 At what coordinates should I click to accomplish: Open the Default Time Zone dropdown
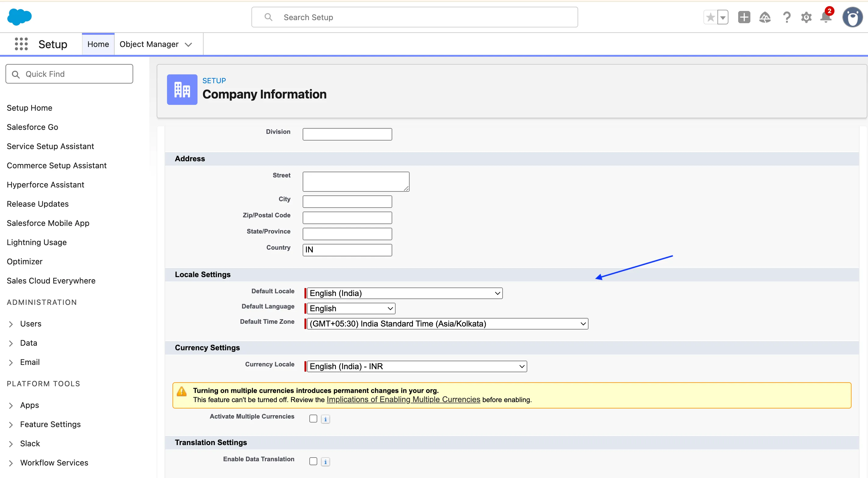447,324
